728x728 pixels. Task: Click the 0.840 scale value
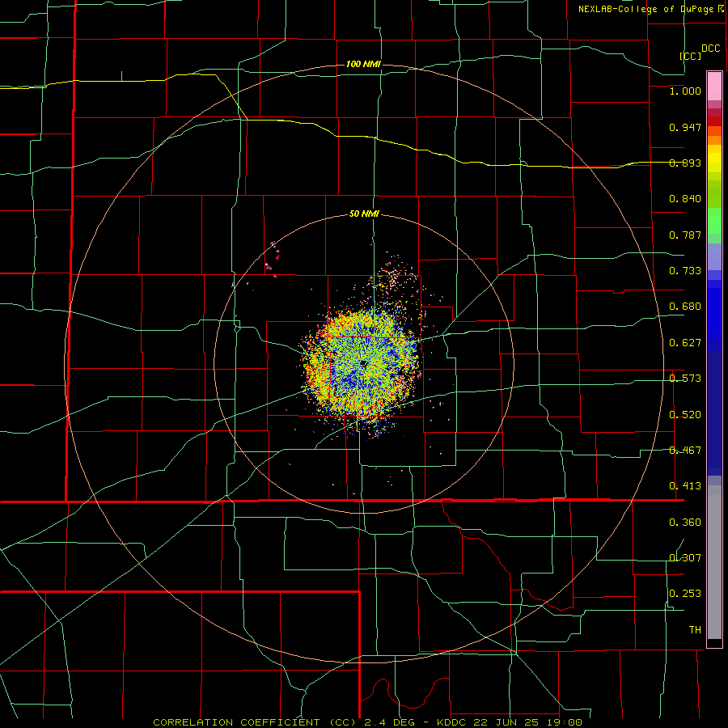(x=685, y=199)
